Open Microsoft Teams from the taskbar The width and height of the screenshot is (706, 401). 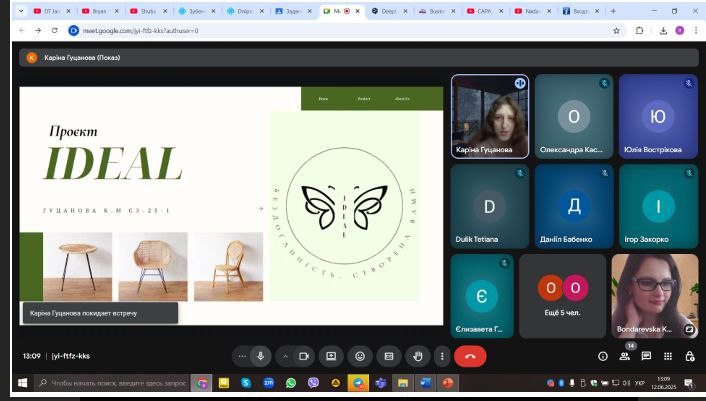coord(381,383)
